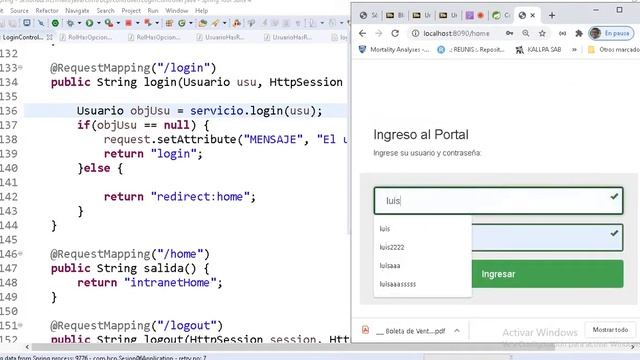This screenshot has height=360, width=640.
Task: Open the Relaunch dropdown arrow
Action: 157,23
